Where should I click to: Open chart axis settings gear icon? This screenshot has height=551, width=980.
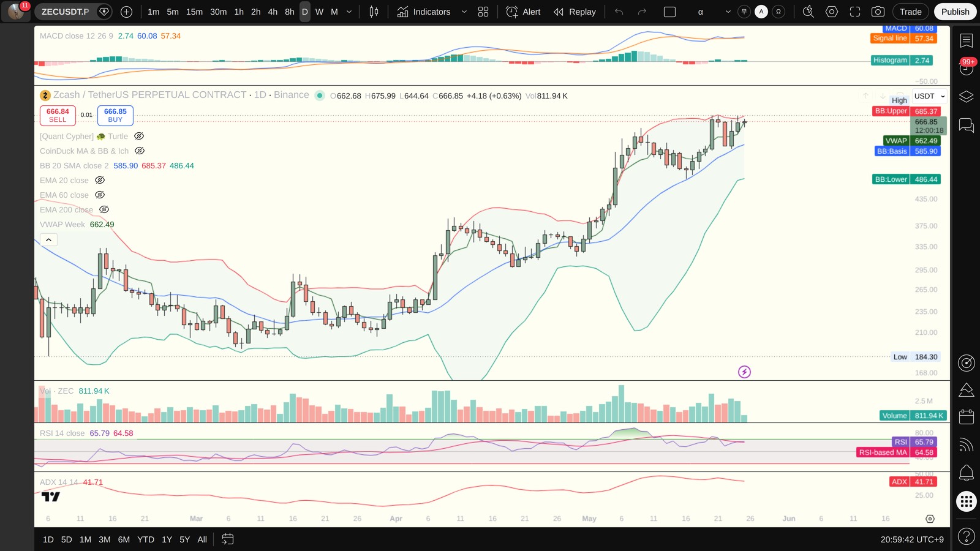(x=930, y=519)
